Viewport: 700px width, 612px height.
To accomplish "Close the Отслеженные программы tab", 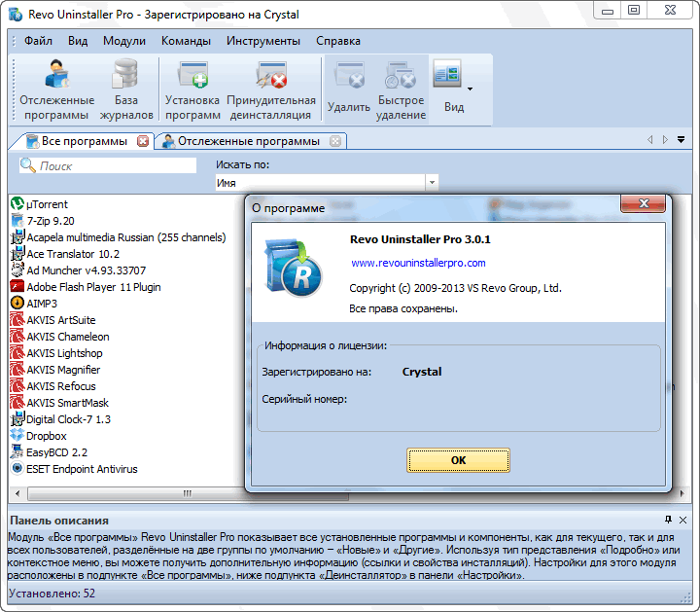I will [x=335, y=141].
